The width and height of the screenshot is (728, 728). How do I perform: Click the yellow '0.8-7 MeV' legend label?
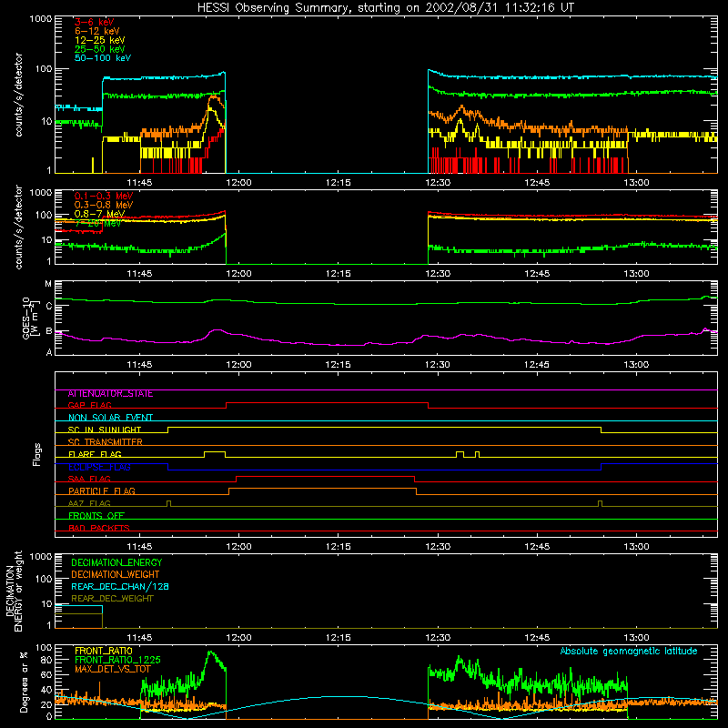[x=99, y=214]
